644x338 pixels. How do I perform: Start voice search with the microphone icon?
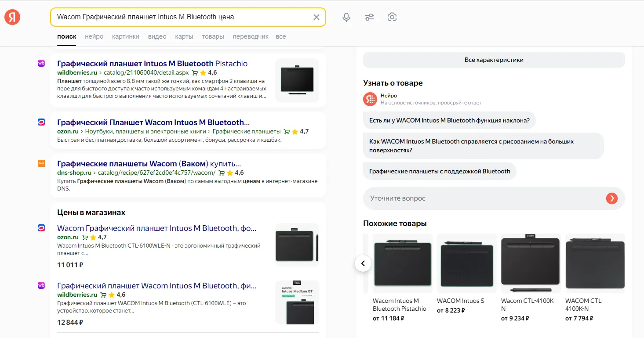click(x=346, y=17)
